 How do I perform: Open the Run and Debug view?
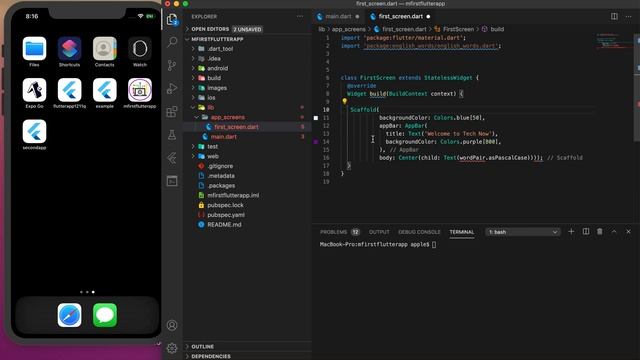coord(172,88)
